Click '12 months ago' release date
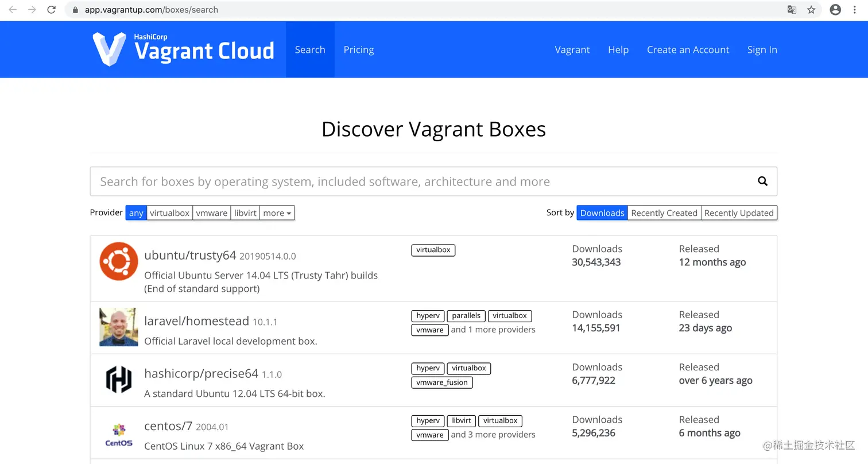Screen dimensions: 868x464 pyautogui.click(x=712, y=262)
